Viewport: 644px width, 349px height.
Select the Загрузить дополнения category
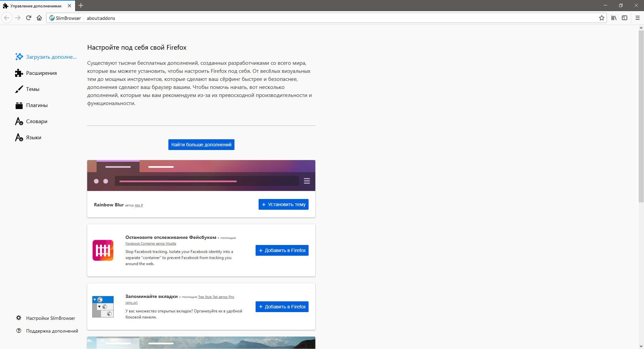point(46,57)
